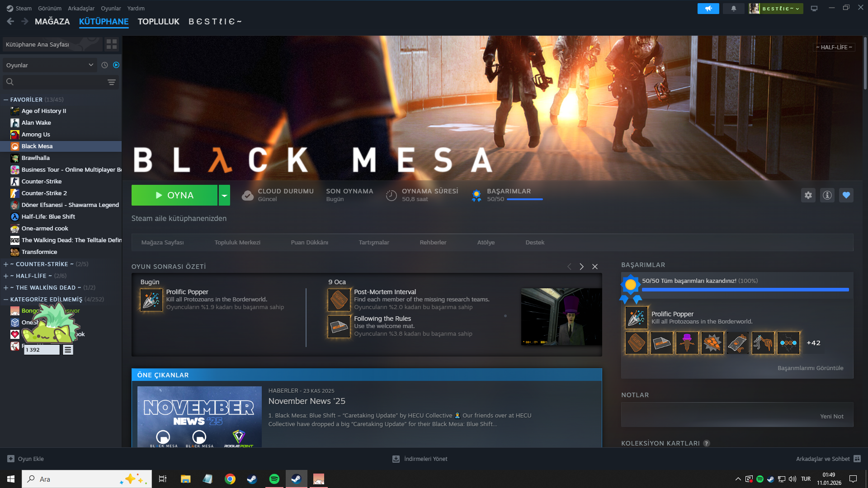The width and height of the screenshot is (868, 488).
Task: Click the 50/50 achievements progress bar
Action: pyautogui.click(x=745, y=290)
